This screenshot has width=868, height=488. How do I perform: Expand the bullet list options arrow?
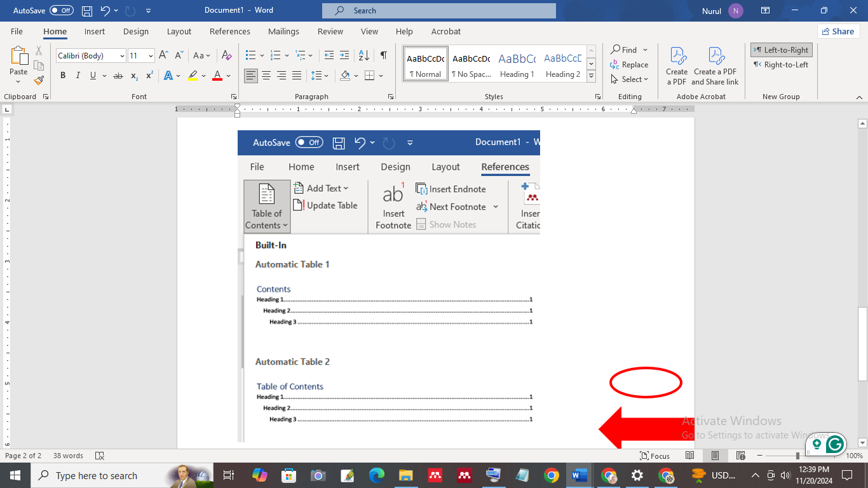pyautogui.click(x=261, y=56)
